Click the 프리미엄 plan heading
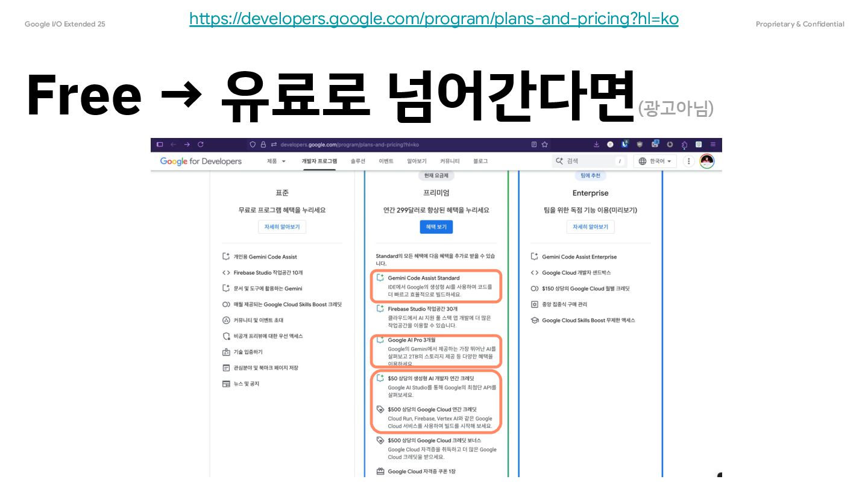The image size is (868, 488). [x=436, y=193]
